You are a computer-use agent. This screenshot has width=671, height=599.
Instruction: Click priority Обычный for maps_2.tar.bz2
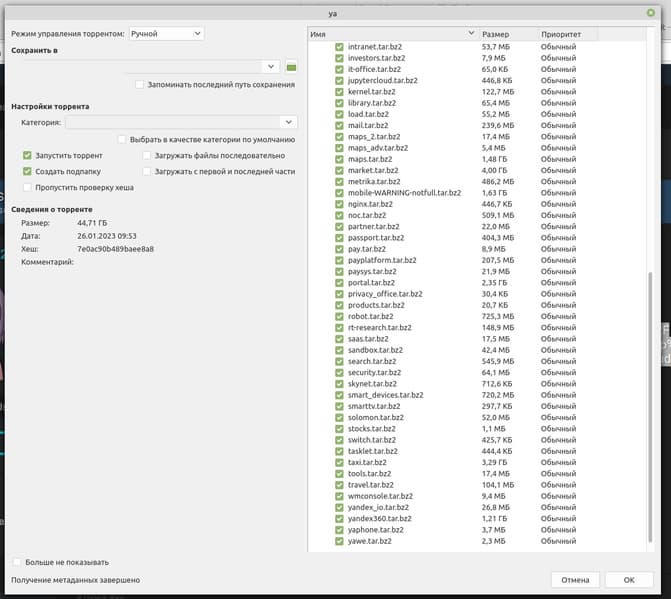558,136
